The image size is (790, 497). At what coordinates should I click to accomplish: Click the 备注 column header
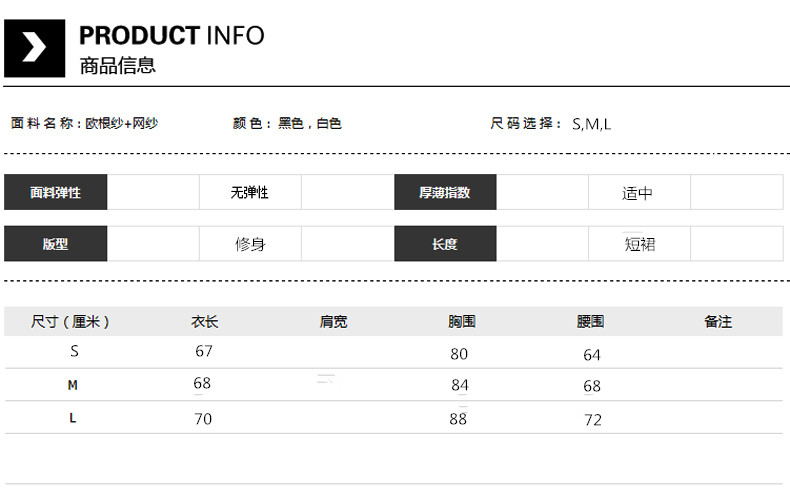[x=718, y=322]
